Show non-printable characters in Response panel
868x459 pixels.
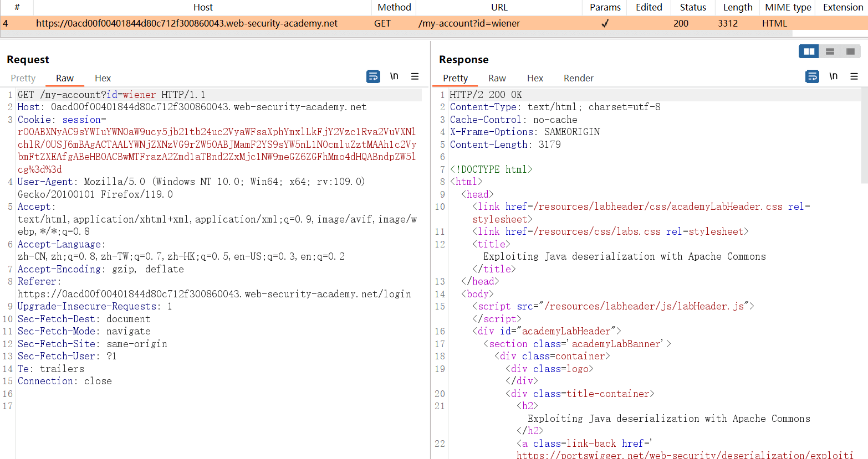[x=833, y=76]
